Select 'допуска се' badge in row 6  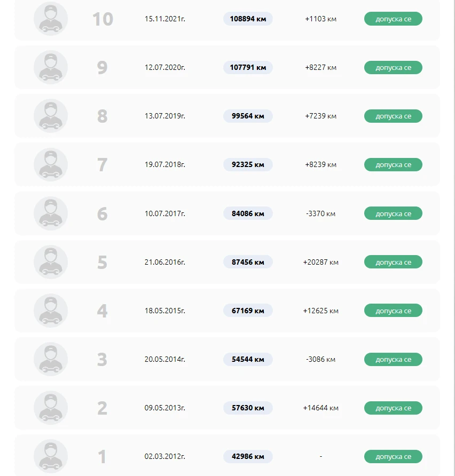(x=393, y=213)
